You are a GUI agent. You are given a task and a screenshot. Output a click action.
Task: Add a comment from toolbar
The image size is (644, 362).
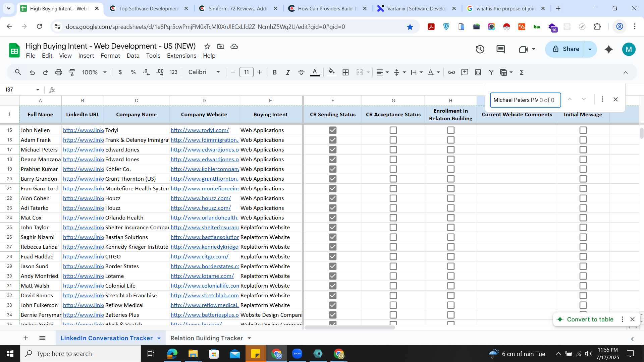[x=465, y=72]
